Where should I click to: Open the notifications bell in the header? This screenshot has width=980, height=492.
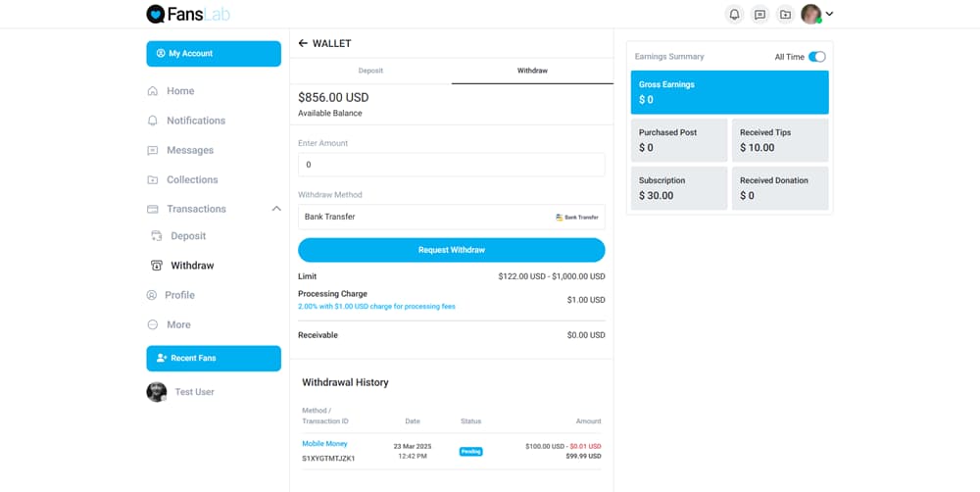pyautogui.click(x=734, y=15)
